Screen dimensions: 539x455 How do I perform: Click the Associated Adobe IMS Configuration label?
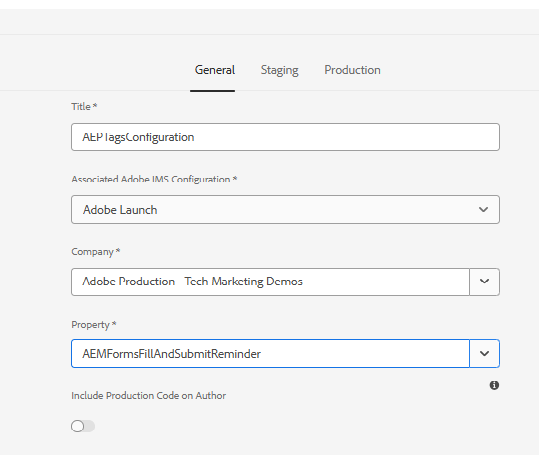(x=154, y=179)
